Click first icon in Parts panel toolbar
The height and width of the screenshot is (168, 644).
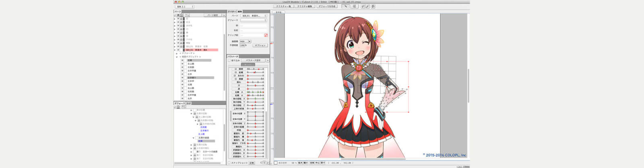(x=175, y=15)
